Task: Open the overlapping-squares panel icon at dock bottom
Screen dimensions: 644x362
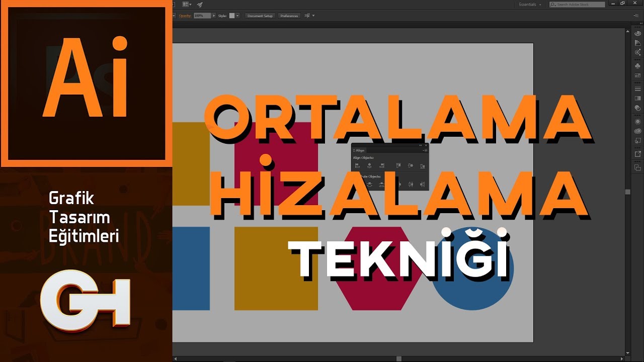Action: pos(637,167)
